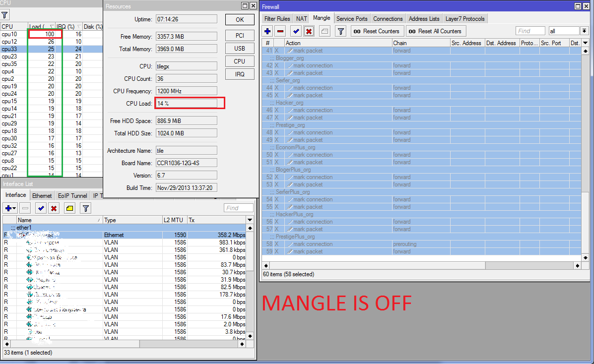Switch to EoIP Tunnel tab
This screenshot has height=364, width=594.
[x=72, y=195]
